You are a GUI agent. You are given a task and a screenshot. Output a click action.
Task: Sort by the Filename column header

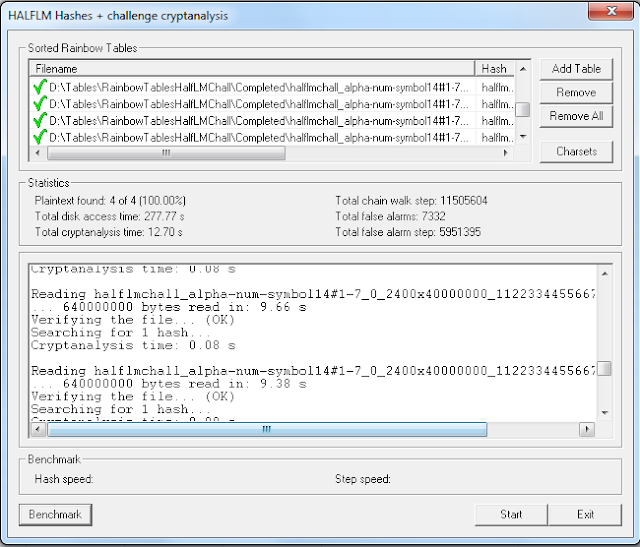click(x=252, y=69)
